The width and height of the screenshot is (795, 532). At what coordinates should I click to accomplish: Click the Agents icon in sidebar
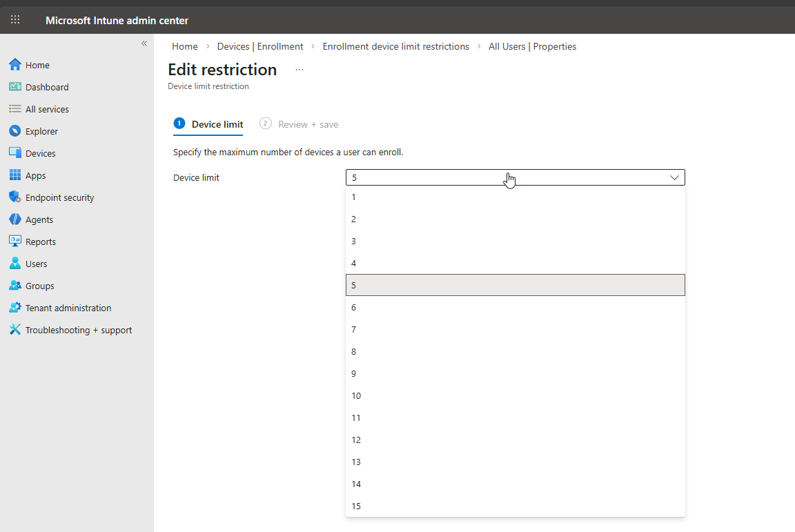coord(15,219)
